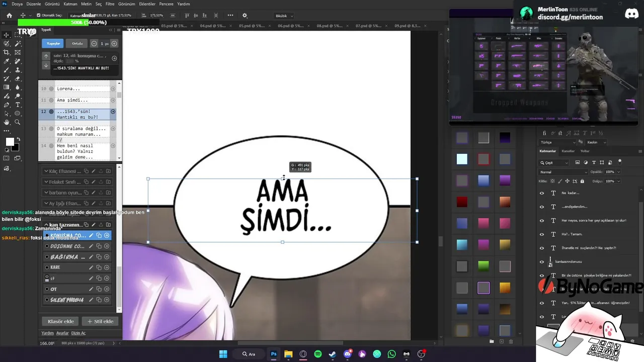Select the Eraser tool
The height and width of the screenshot is (362, 644).
(x=18, y=78)
